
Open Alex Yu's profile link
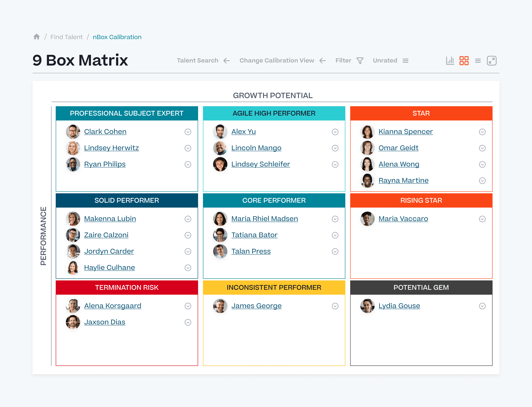click(243, 132)
